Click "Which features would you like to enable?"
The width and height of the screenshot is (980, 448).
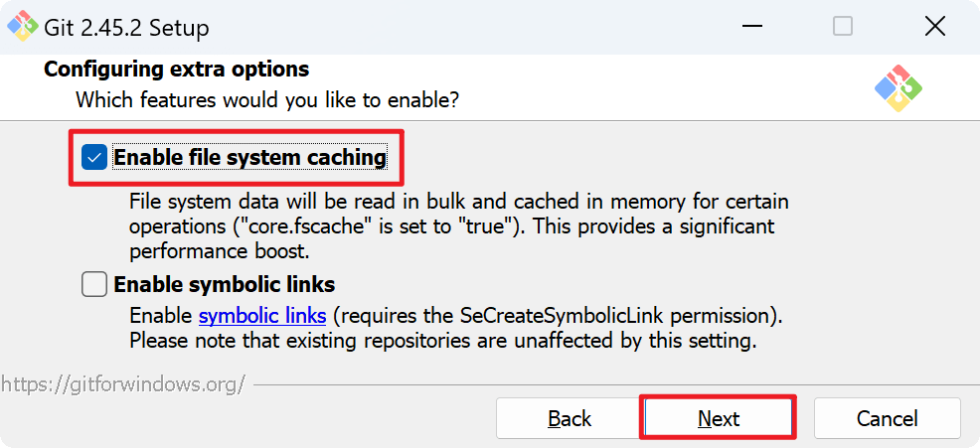[267, 100]
